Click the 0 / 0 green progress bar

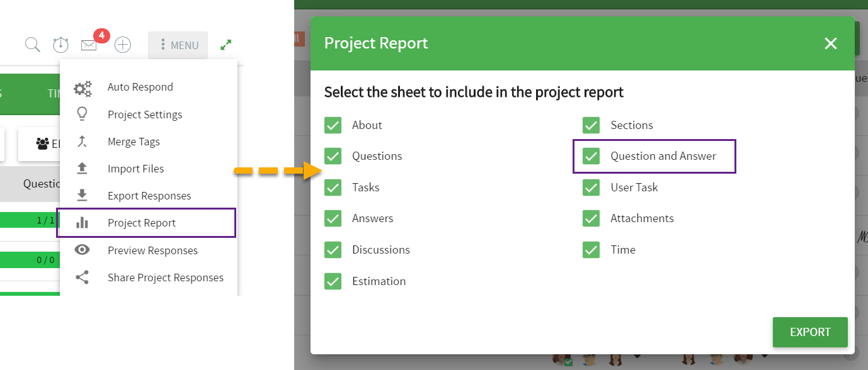tap(30, 259)
